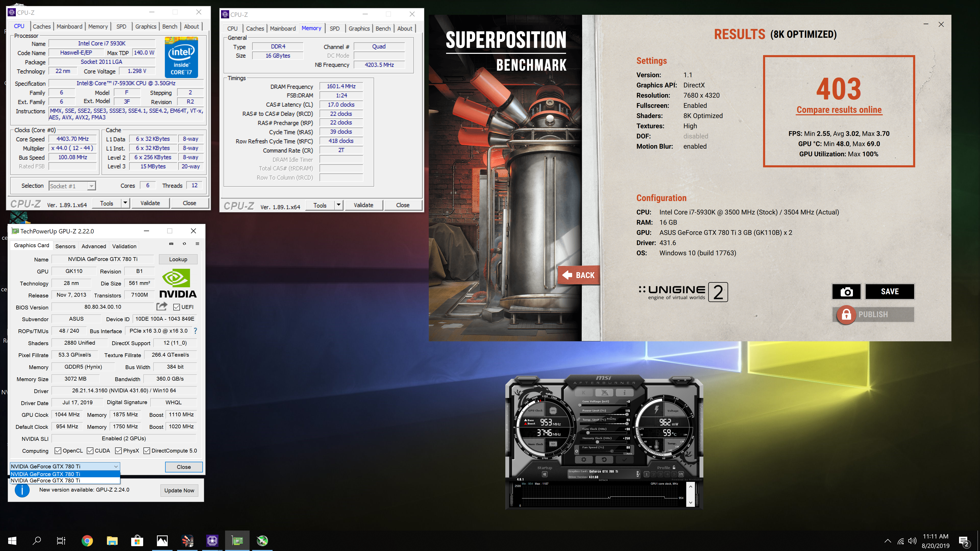Open the Bench tab in left CPU-Z window
This screenshot has width=980, height=551.
coord(170,26)
